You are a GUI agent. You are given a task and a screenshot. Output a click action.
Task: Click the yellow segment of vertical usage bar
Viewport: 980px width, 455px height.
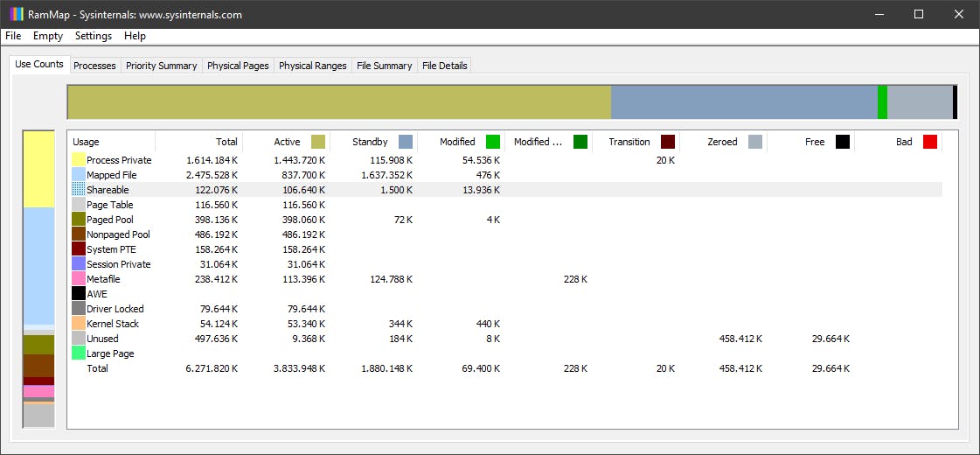click(x=38, y=169)
